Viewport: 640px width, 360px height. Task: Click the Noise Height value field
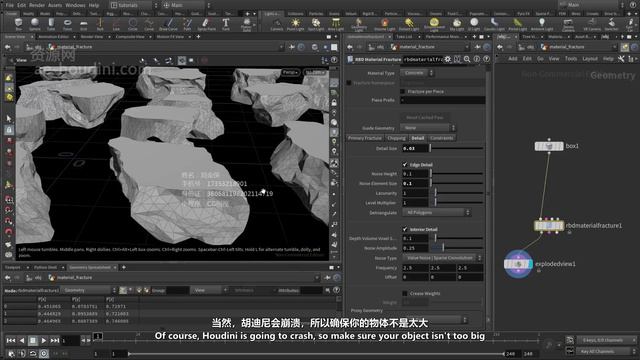[x=415, y=173]
